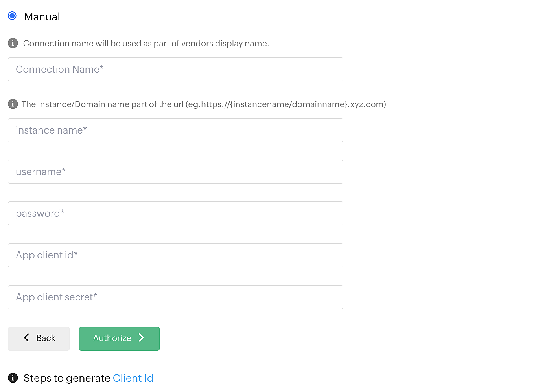This screenshot has height=392, width=549.
Task: Click the password input field
Action: (175, 213)
